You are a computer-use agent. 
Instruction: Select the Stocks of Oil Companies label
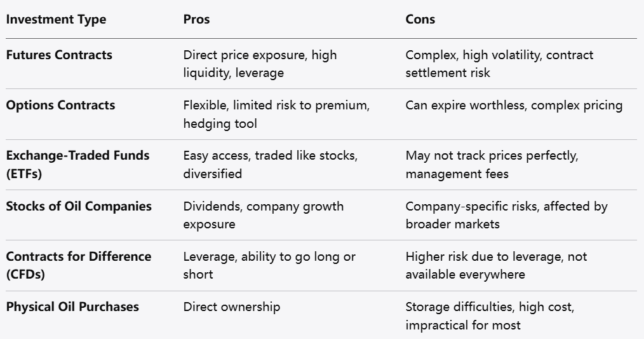coord(79,206)
